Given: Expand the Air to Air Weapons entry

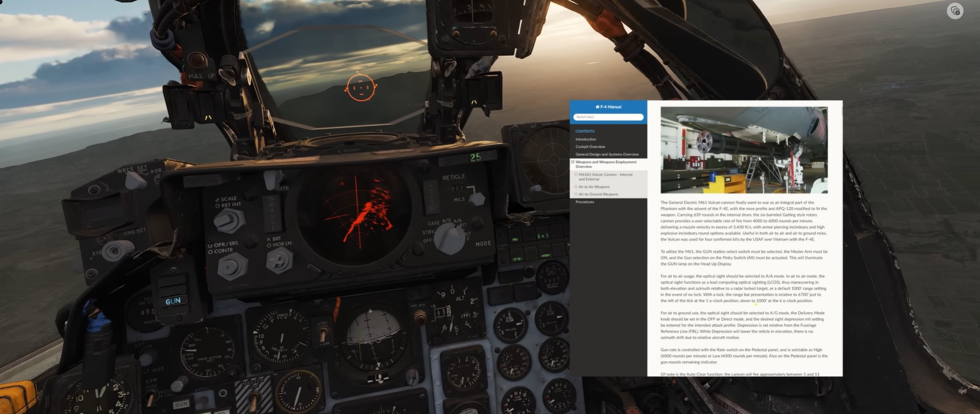Looking at the screenshot, I should point(576,187).
